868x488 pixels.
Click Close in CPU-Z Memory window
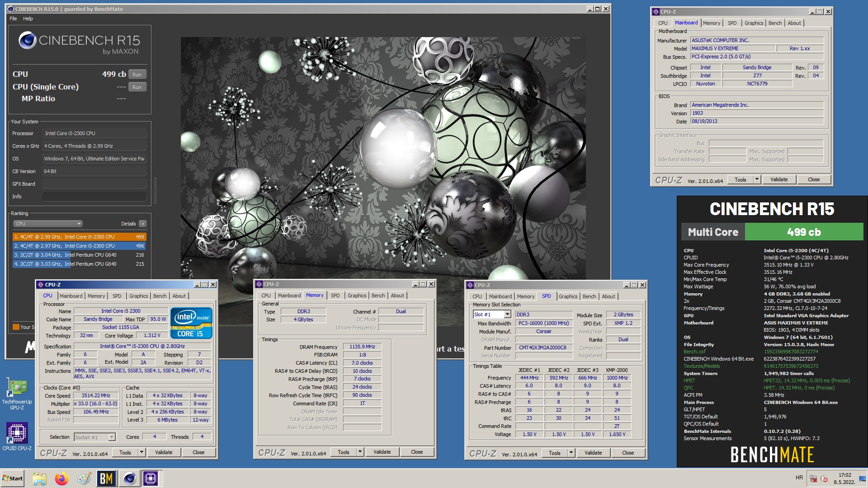click(417, 452)
